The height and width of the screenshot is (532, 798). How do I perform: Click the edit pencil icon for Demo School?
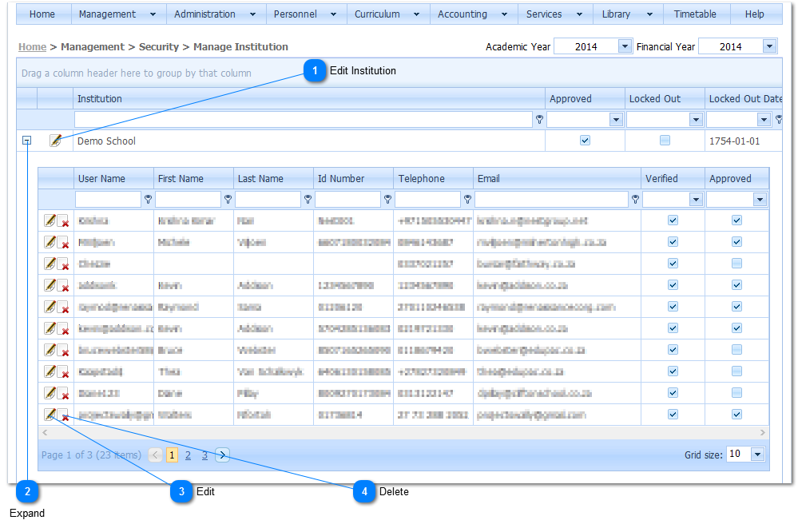tap(55, 141)
